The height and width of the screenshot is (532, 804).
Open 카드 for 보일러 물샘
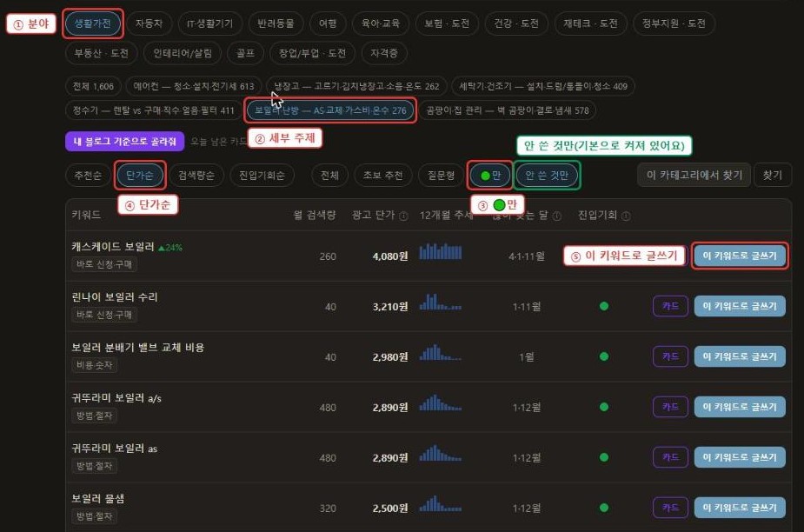pos(671,508)
